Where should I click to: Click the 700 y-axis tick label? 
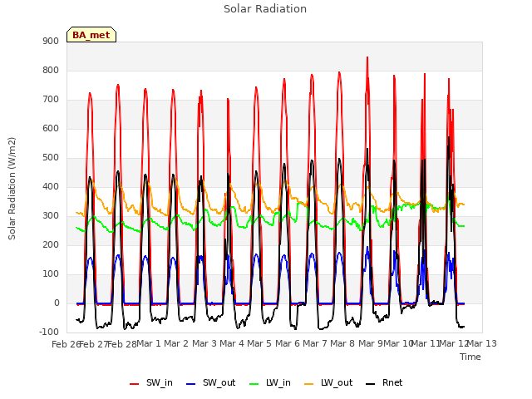[x=51, y=100]
